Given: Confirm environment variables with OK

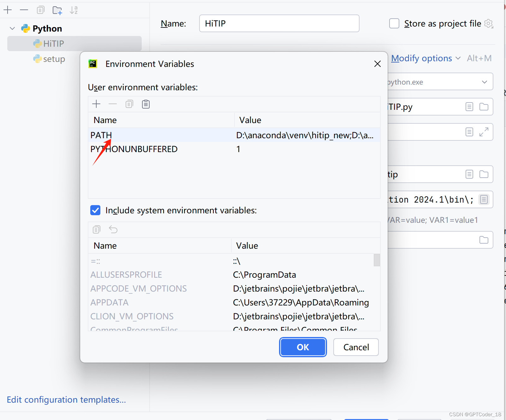Looking at the screenshot, I should pyautogui.click(x=302, y=347).
